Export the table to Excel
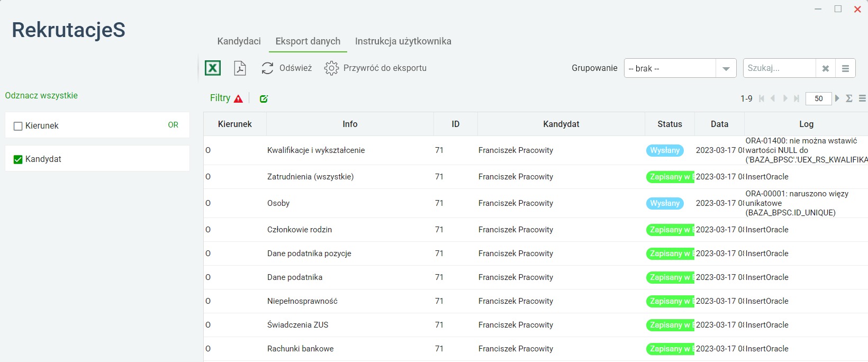The image size is (868, 362). 213,68
